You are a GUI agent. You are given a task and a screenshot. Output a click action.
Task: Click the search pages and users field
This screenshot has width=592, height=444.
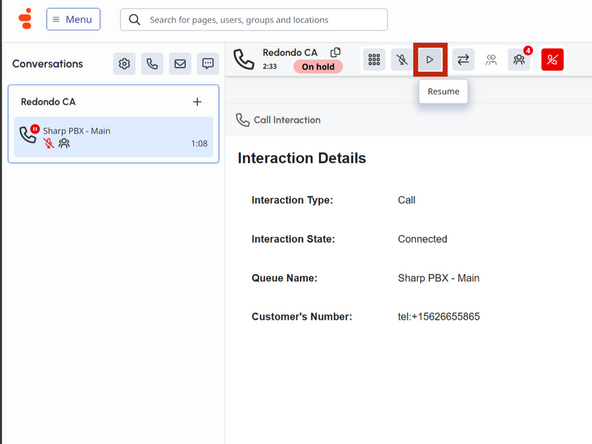click(x=254, y=20)
